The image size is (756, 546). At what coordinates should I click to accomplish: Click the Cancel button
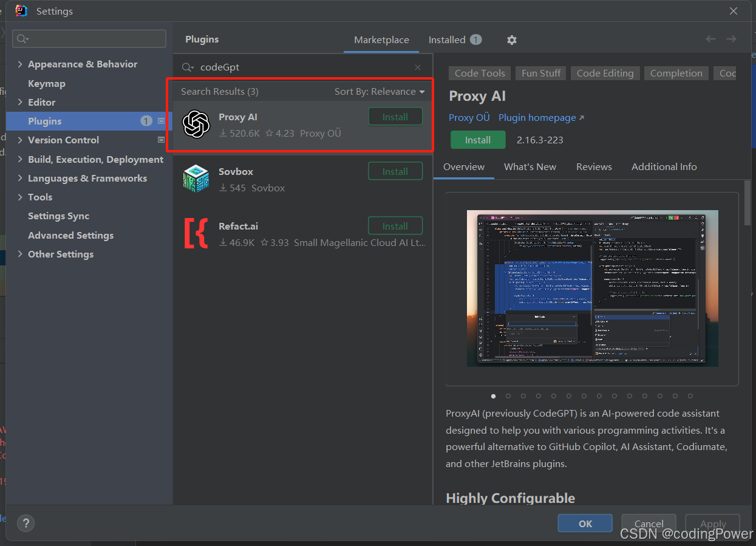pos(649,524)
